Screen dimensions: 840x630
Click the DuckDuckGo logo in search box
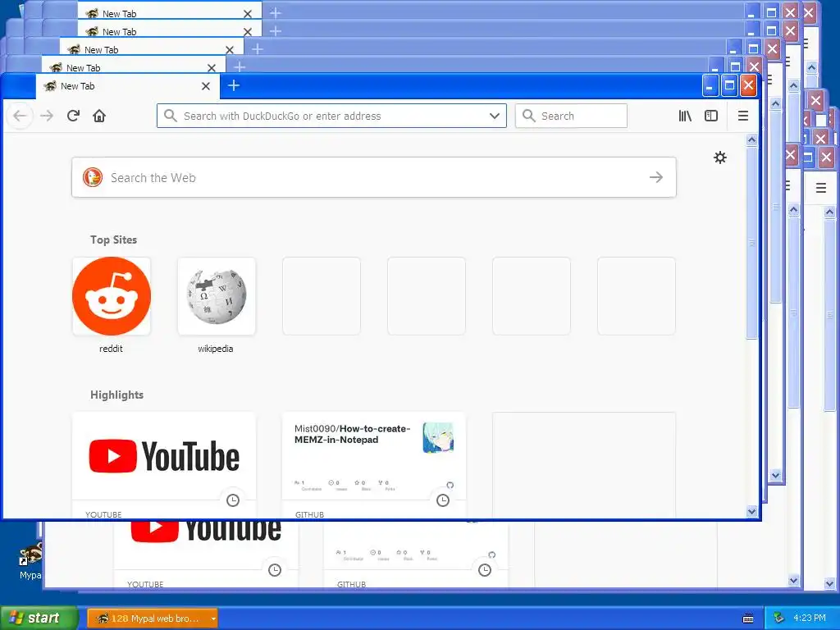click(93, 177)
